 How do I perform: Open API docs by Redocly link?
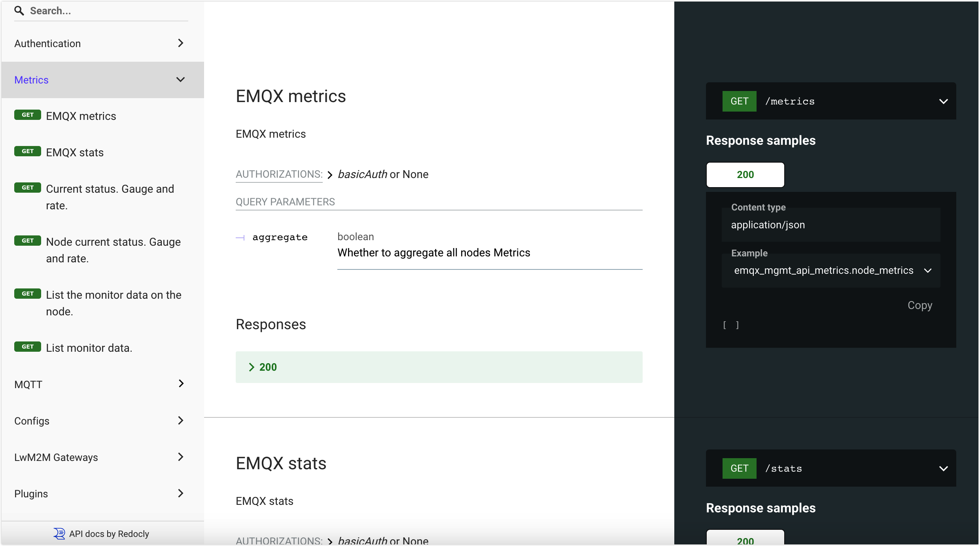109,534
